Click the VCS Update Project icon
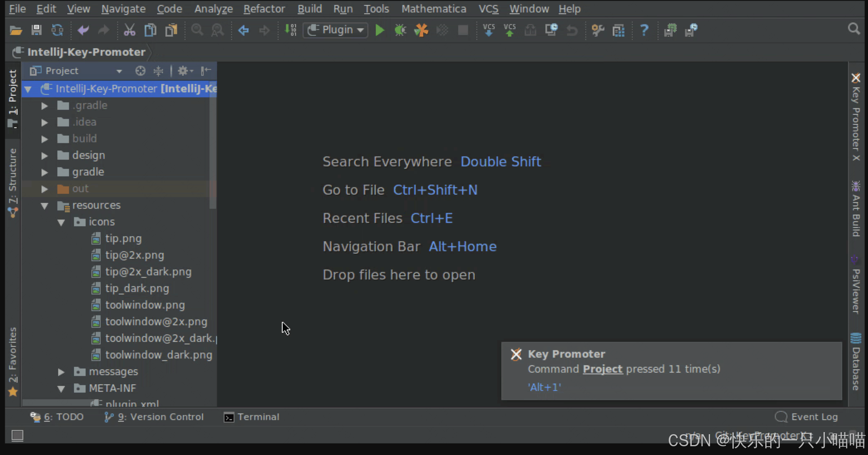Viewport: 868px width, 455px height. click(489, 30)
